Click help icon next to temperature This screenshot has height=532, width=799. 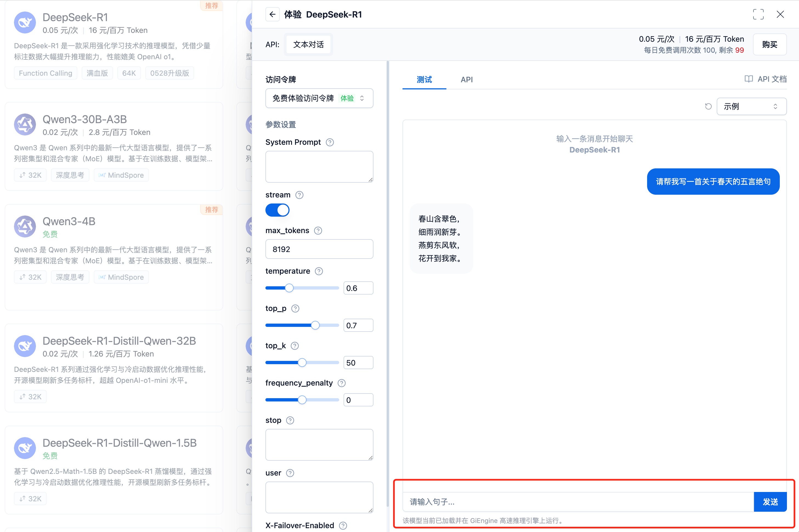(319, 271)
